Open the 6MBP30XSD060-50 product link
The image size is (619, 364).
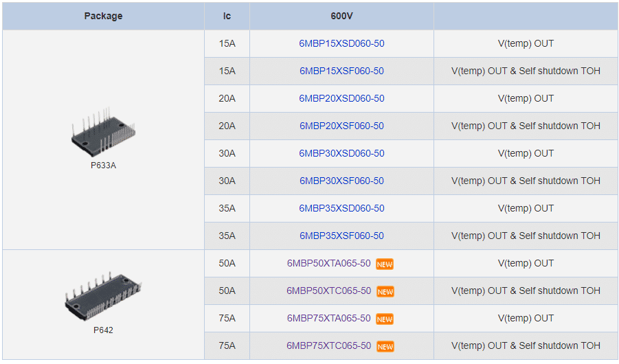(x=341, y=153)
